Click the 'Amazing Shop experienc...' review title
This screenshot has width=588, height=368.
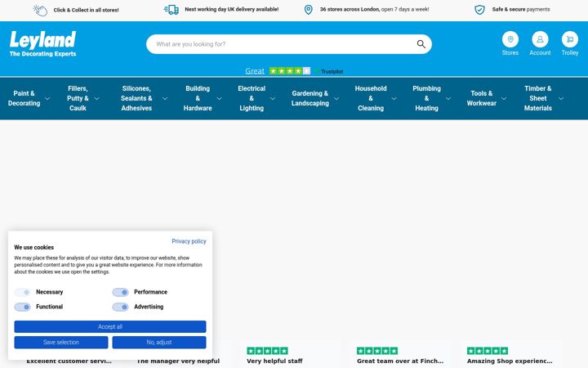pyautogui.click(x=510, y=361)
